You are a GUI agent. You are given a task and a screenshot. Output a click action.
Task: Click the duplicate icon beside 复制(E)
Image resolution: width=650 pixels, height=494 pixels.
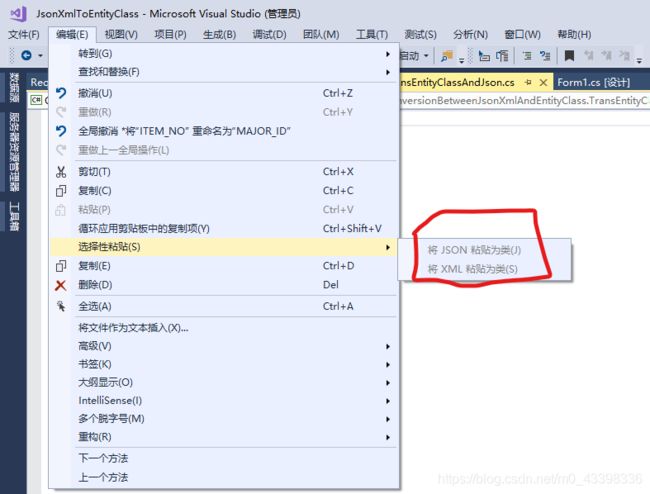tap(61, 266)
